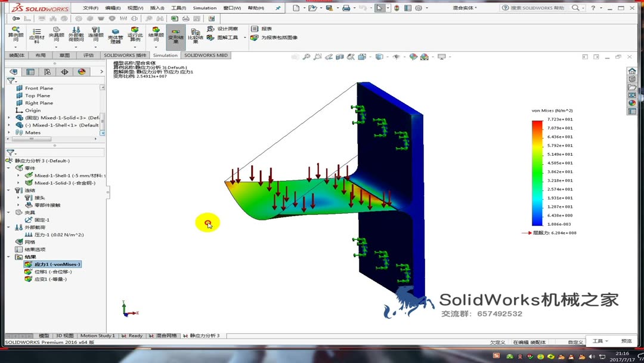Click the Run This Study (运行此算例) icon
This screenshot has height=363, width=644.
(x=134, y=33)
